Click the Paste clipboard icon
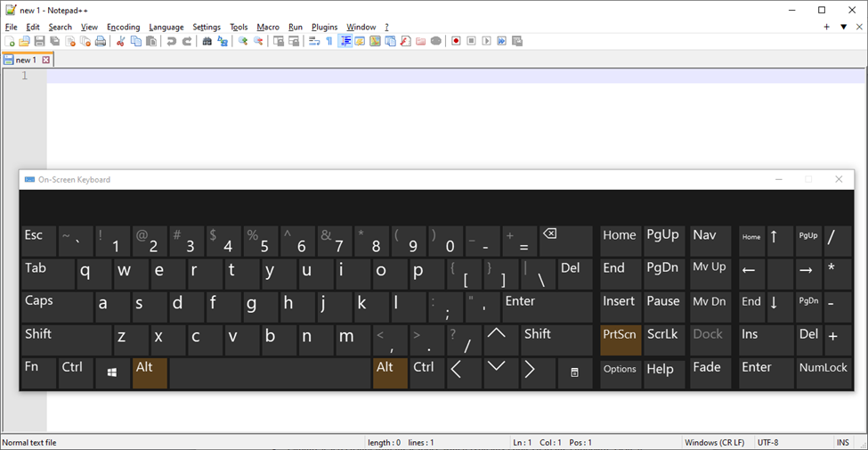 (150, 41)
